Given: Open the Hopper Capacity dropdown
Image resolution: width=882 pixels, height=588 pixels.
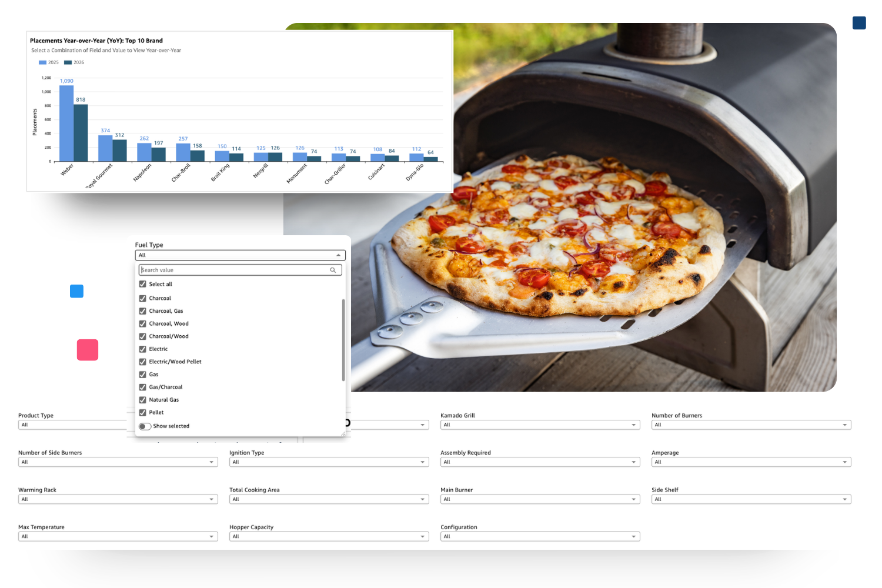Looking at the screenshot, I should click(423, 536).
